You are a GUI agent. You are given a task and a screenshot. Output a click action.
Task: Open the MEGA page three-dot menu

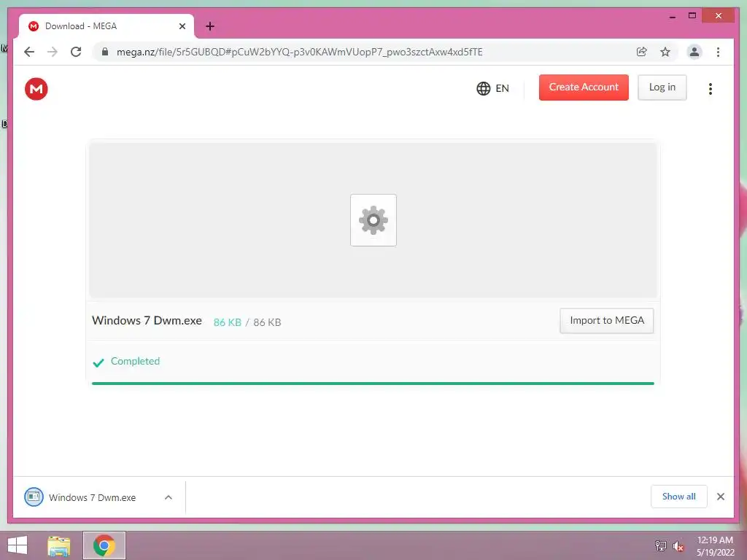[x=711, y=88]
